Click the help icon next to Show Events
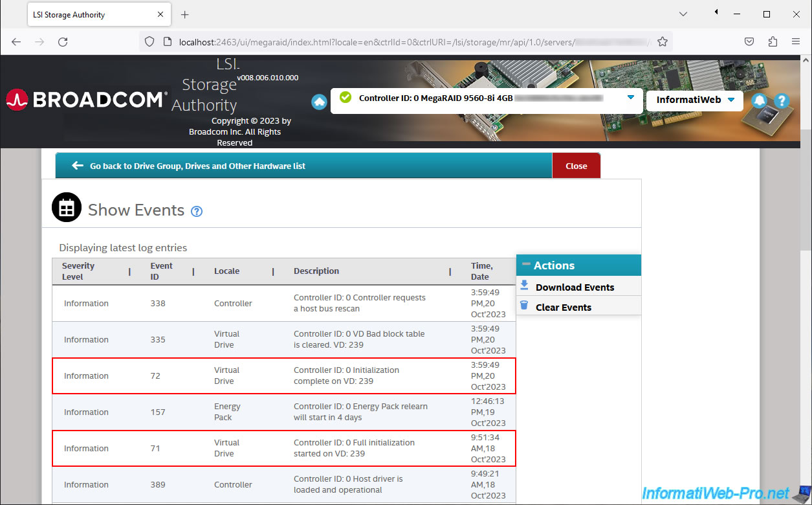The height and width of the screenshot is (505, 812). 197,211
